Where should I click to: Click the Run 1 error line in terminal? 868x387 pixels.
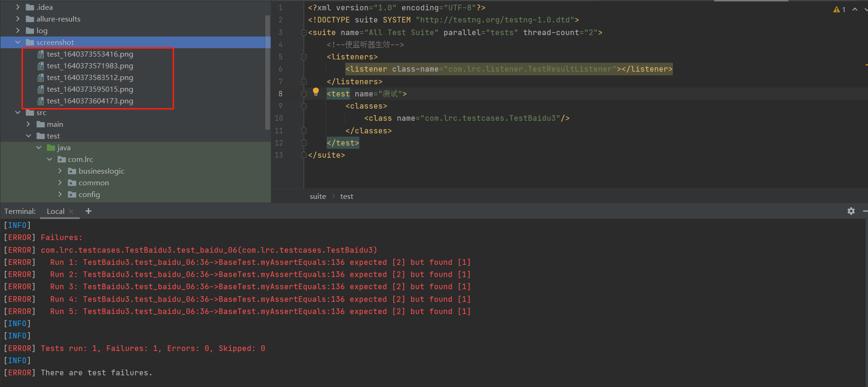pos(237,263)
